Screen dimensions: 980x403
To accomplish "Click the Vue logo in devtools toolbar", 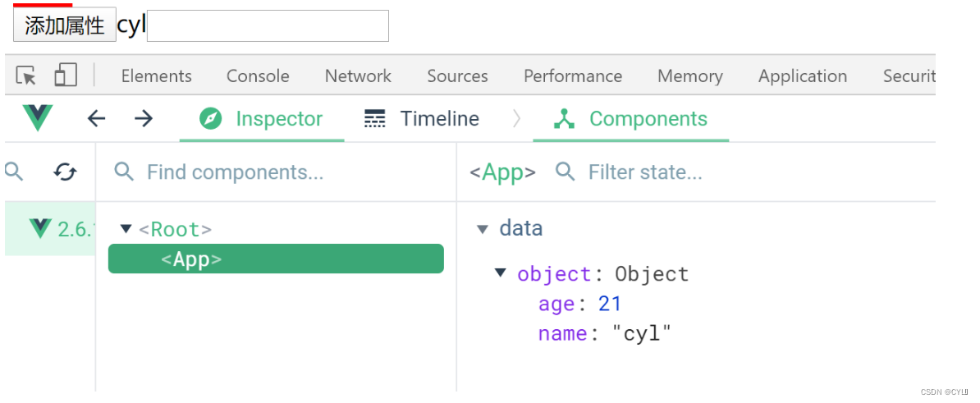I will [x=38, y=119].
